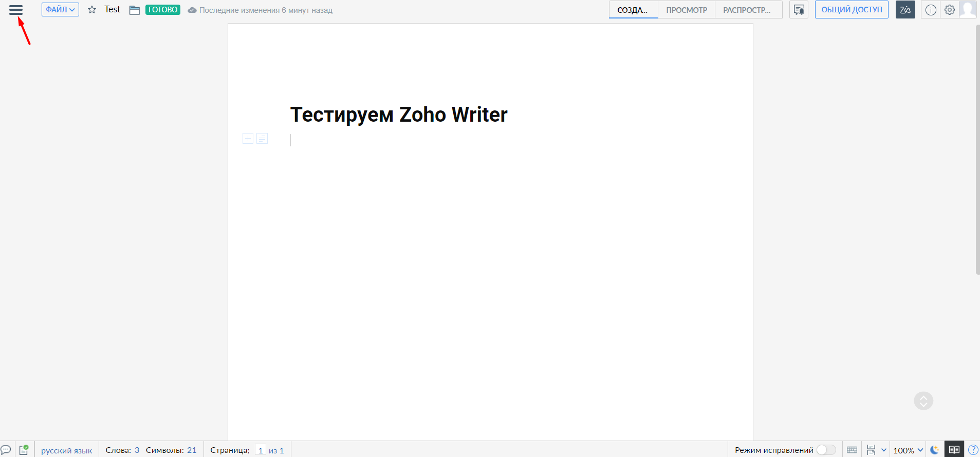
Task: Open keyboard shortcuts icon
Action: point(852,450)
